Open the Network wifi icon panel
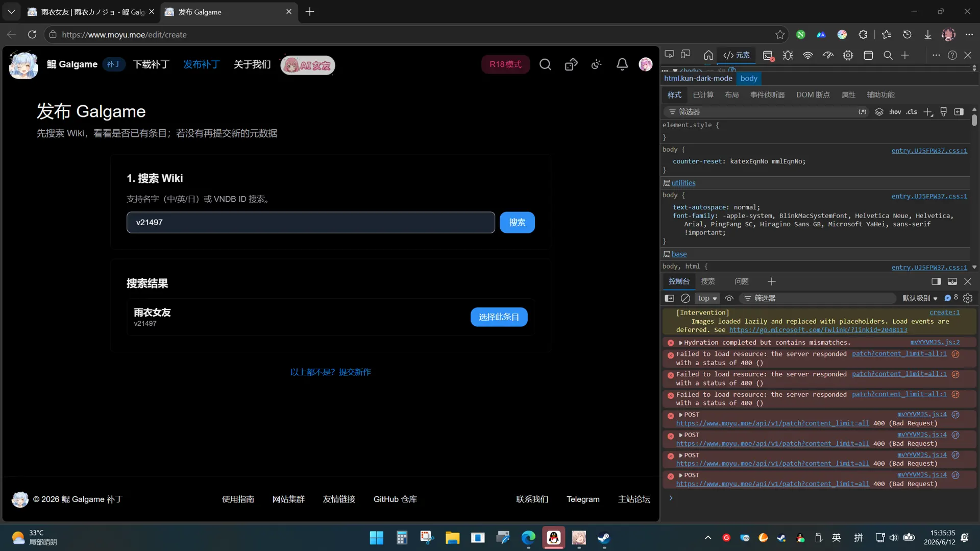980x551 pixels. [x=807, y=55]
